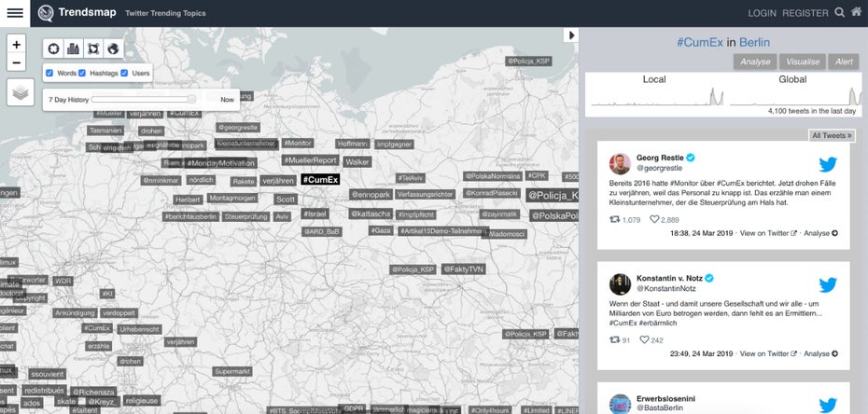Click the Visualise button
The width and height of the screenshot is (868, 414).
click(x=802, y=62)
